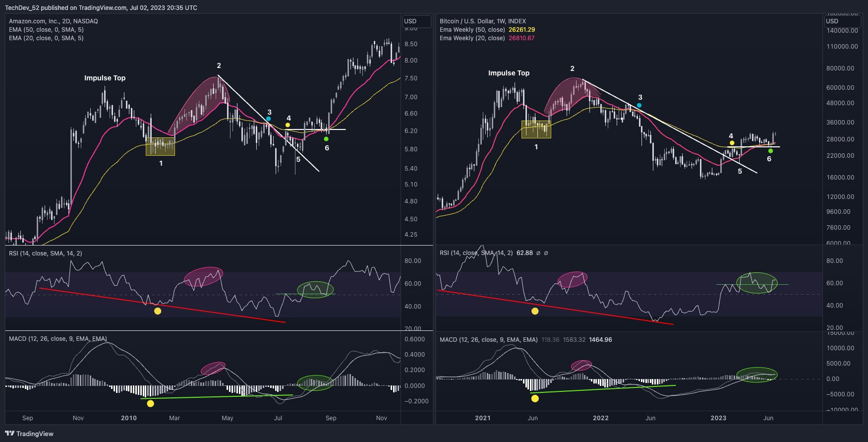Click green ellipse on Bitcoin RSI panel
868x442 pixels.
click(x=757, y=283)
